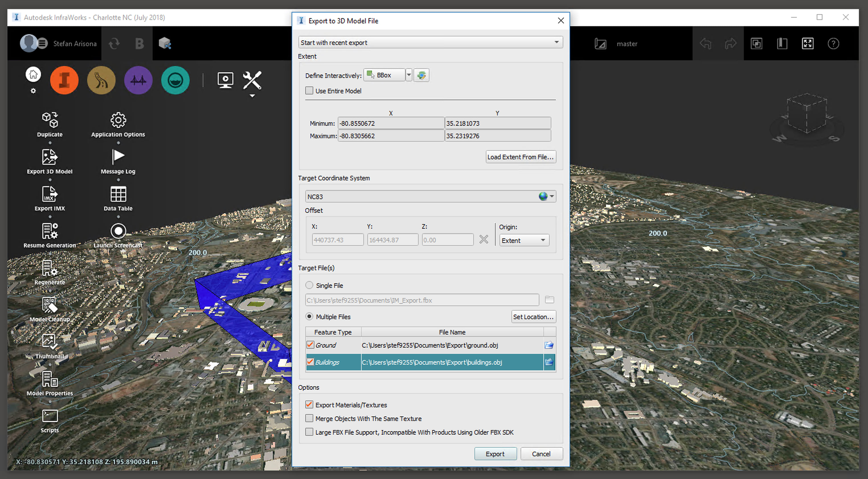Select the Single File radio option

tap(309, 285)
